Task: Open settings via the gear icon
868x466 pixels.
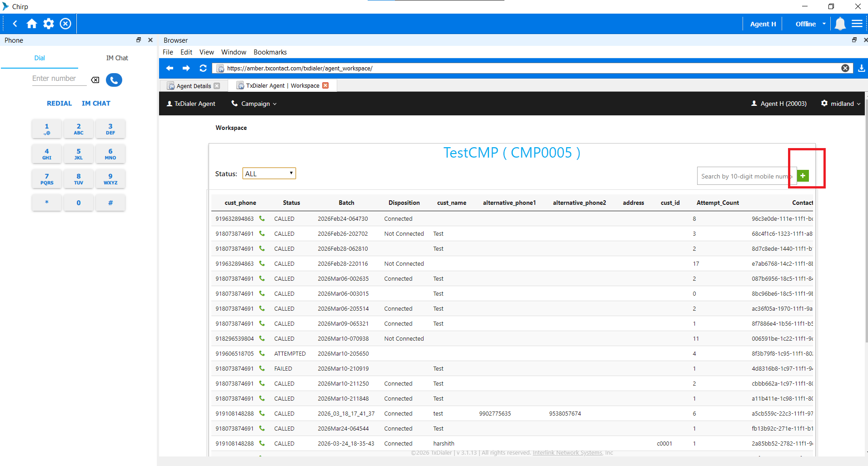Action: [x=49, y=24]
